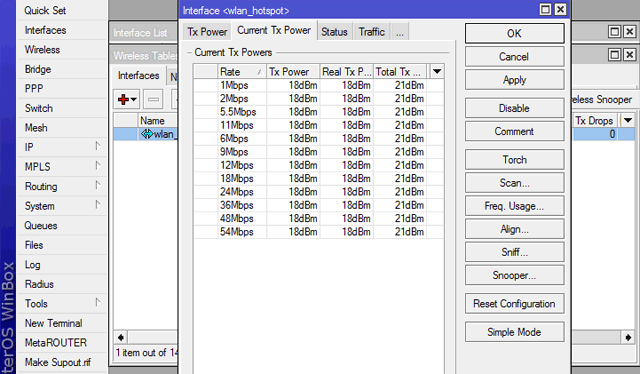Click Reset Configuration button
The image size is (640, 374).
click(514, 304)
